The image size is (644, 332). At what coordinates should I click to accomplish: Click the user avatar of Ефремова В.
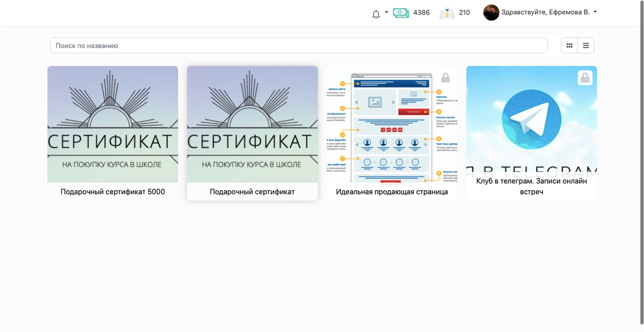pyautogui.click(x=491, y=12)
